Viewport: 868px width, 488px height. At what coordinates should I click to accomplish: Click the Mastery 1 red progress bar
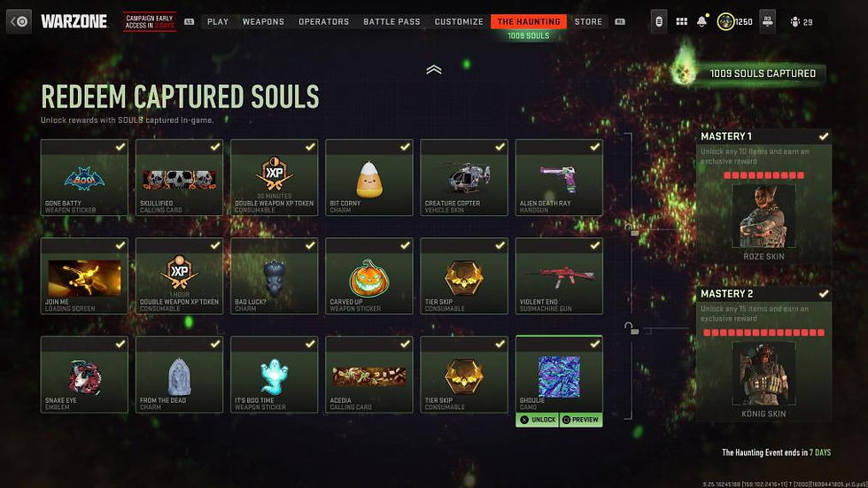[x=763, y=175]
